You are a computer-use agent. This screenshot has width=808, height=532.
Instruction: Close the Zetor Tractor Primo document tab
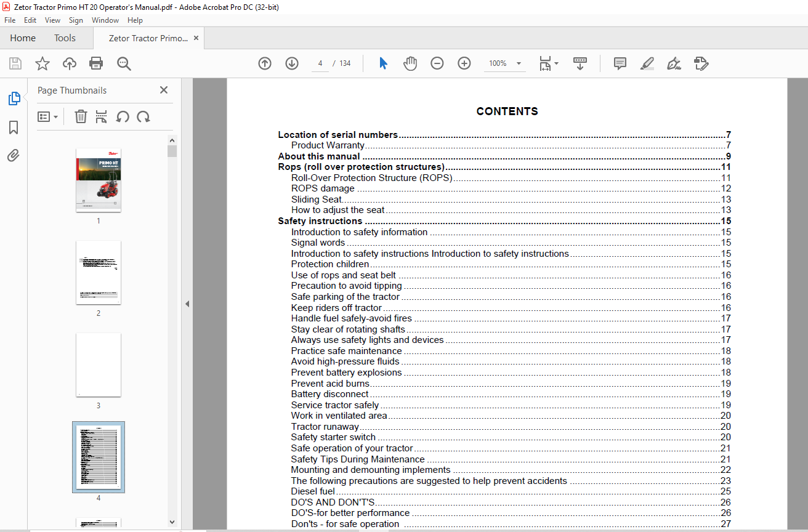click(196, 38)
